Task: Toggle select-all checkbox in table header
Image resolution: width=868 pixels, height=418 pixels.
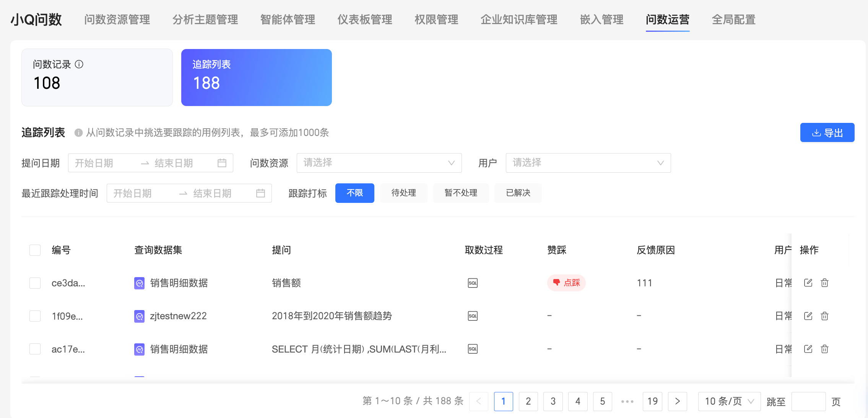Action: (x=35, y=250)
